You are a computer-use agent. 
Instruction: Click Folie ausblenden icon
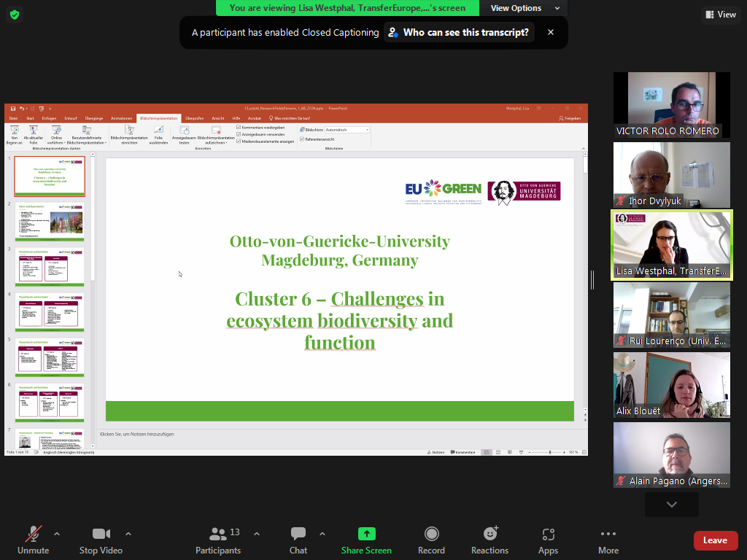158,131
